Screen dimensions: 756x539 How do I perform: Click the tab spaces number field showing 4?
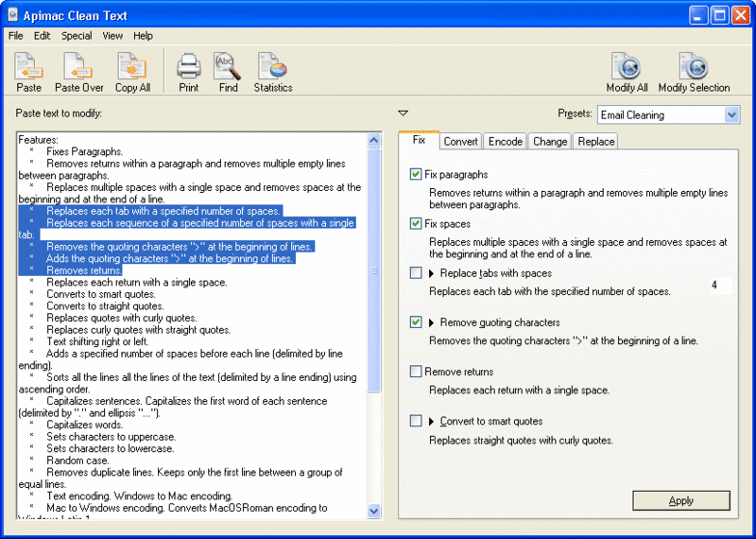720,286
